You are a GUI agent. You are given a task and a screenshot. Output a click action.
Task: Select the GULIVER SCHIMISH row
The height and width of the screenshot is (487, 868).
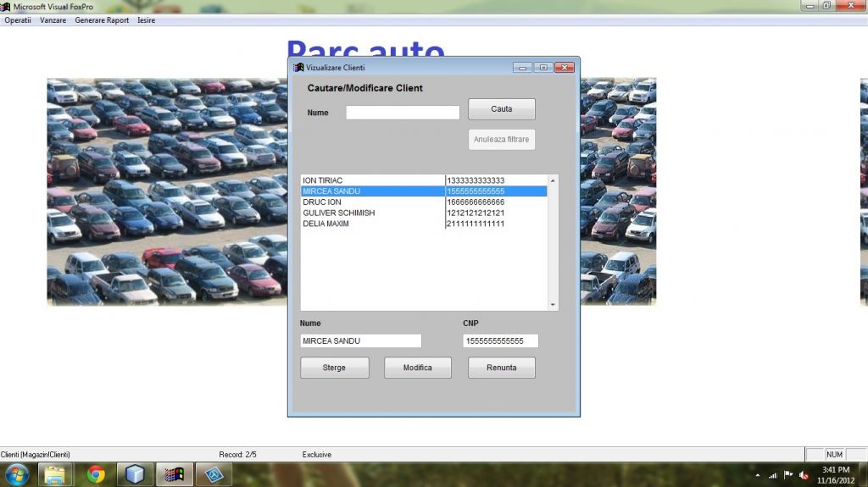[373, 213]
